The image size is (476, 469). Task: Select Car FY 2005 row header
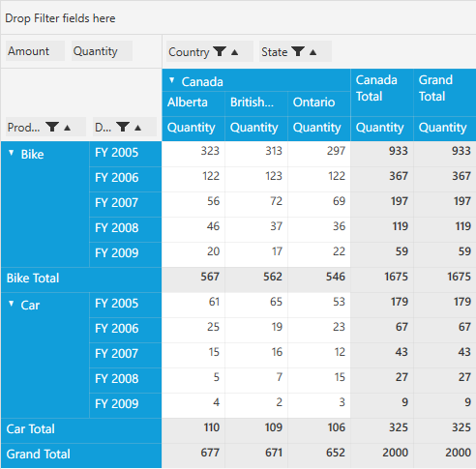[x=125, y=305]
